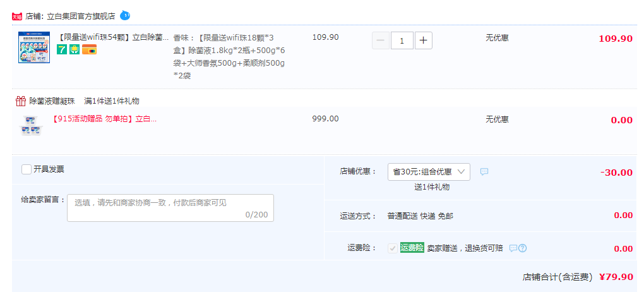644x292 pixels.
Task: Tick the 开具发票 checkbox
Action: click(x=27, y=169)
